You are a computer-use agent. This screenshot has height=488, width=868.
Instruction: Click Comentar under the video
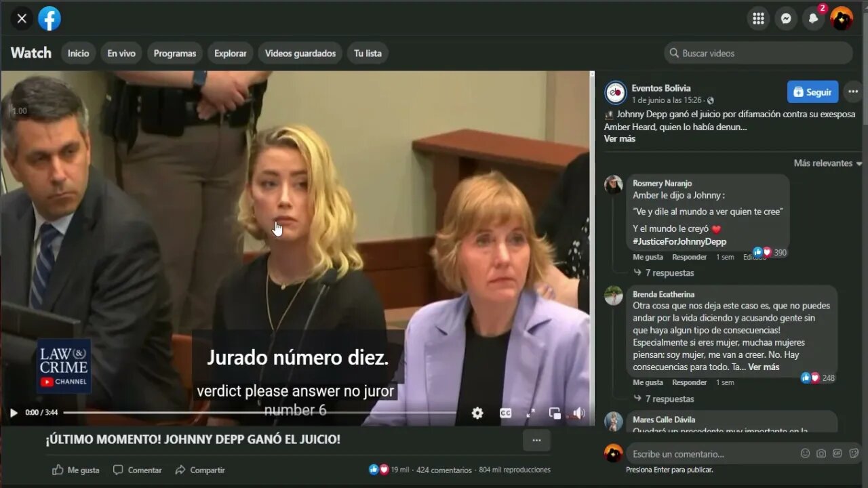tap(137, 470)
